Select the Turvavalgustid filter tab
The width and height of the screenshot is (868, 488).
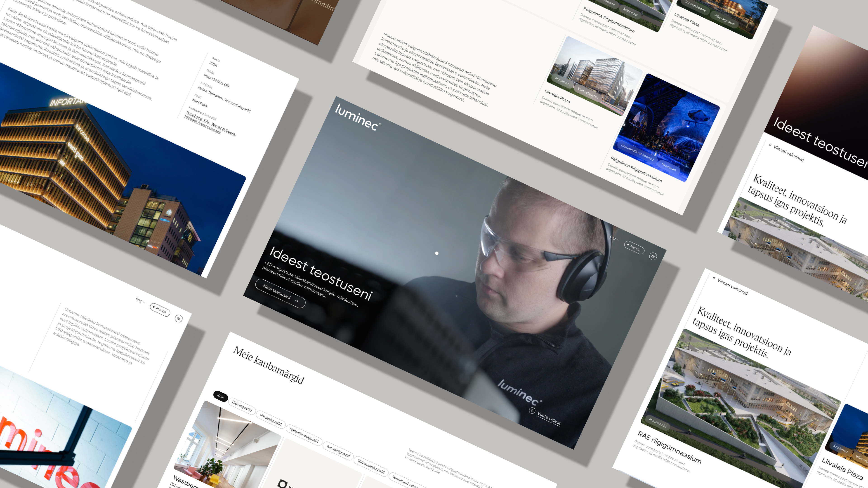(338, 451)
